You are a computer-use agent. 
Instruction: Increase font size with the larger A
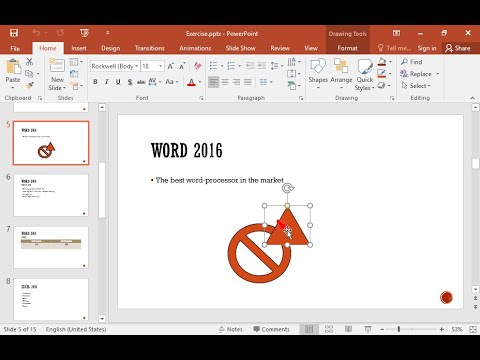pyautogui.click(x=171, y=66)
